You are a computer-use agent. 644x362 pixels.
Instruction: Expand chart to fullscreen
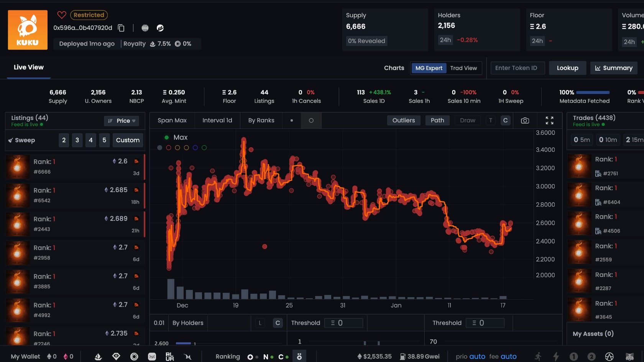point(549,120)
